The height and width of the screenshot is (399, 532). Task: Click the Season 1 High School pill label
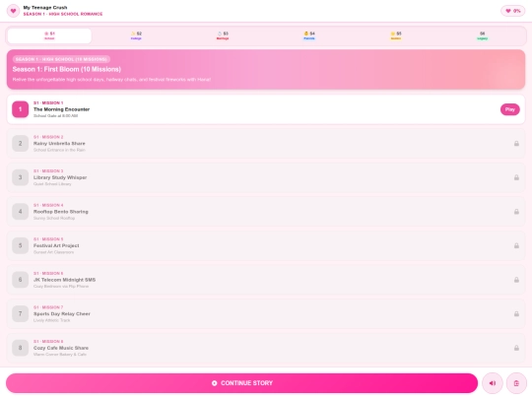pyautogui.click(x=61, y=59)
